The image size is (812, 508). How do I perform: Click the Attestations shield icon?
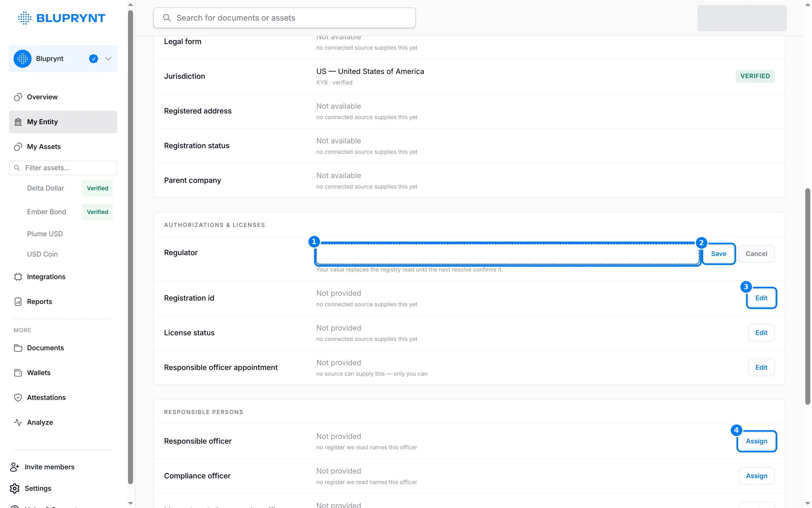pyautogui.click(x=18, y=398)
